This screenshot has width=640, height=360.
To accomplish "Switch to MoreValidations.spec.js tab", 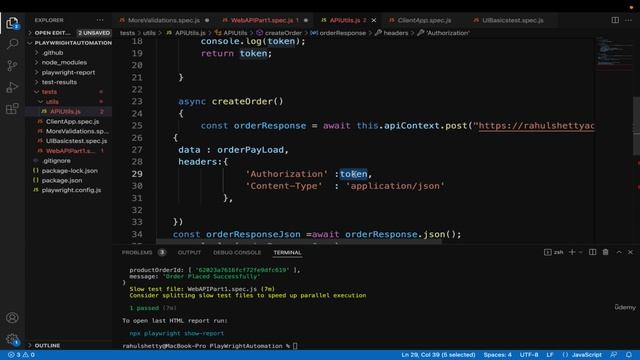I will (164, 20).
